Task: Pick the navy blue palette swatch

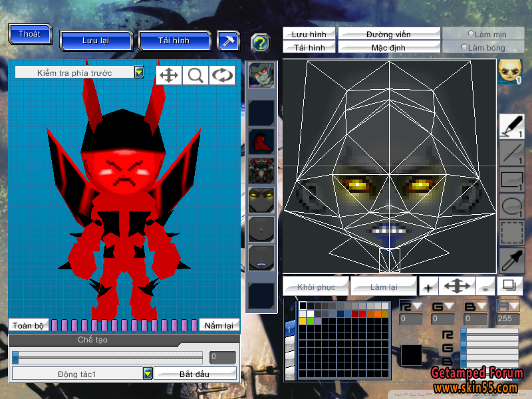Action: (340, 313)
